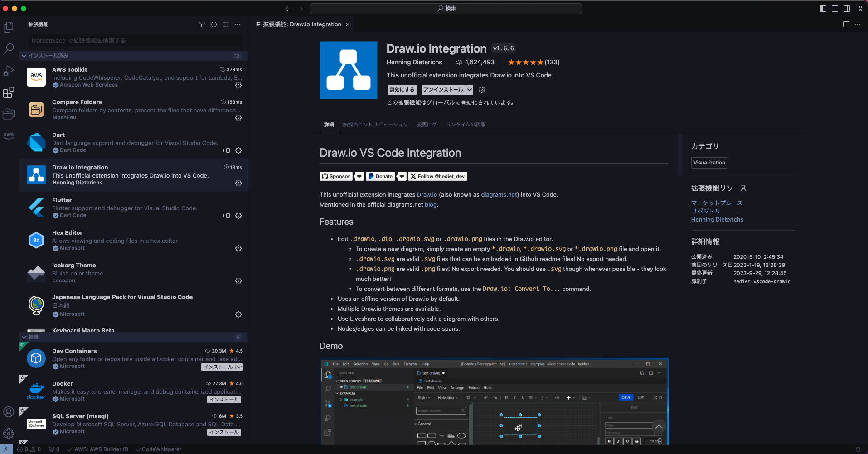Click アンインストール button
868x454 pixels.
click(443, 90)
